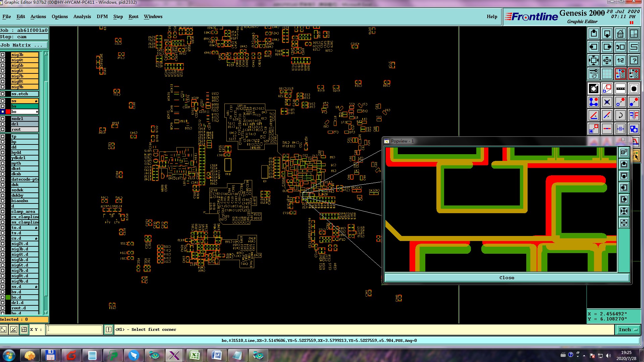Click the Home view icon
The image size is (644, 362).
[x=620, y=34]
